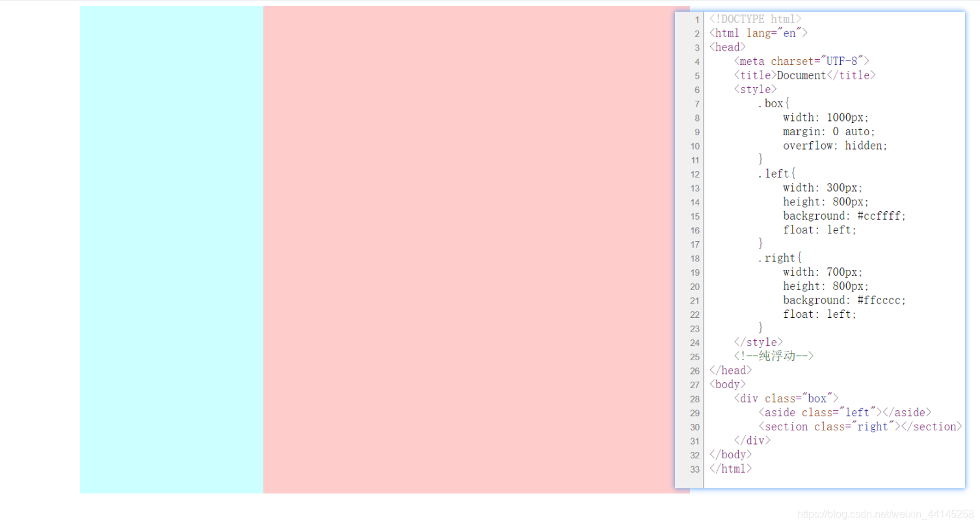
Task: Click the closing '</head>' tag line
Action: (x=731, y=371)
